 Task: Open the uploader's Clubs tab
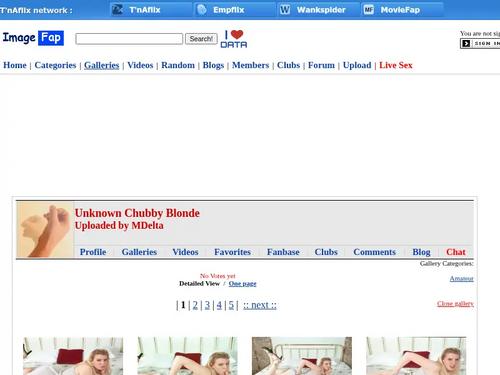[326, 252]
